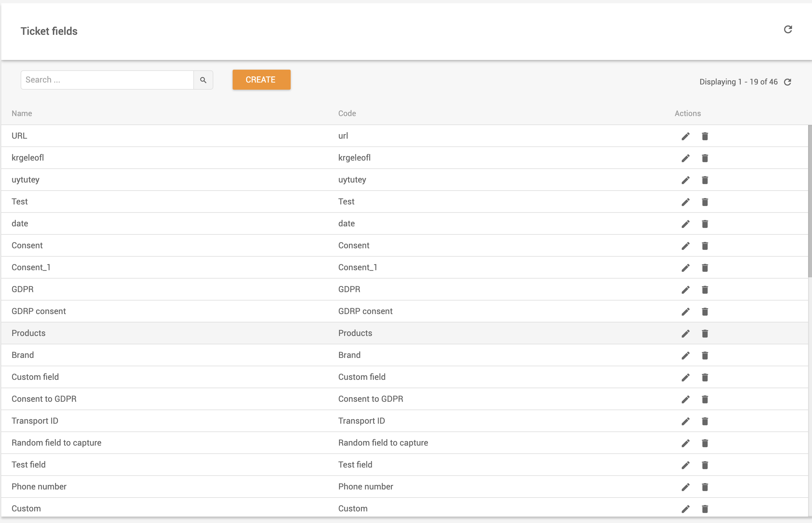The width and height of the screenshot is (812, 523).
Task: Delete the krgeleofl field
Action: point(705,158)
